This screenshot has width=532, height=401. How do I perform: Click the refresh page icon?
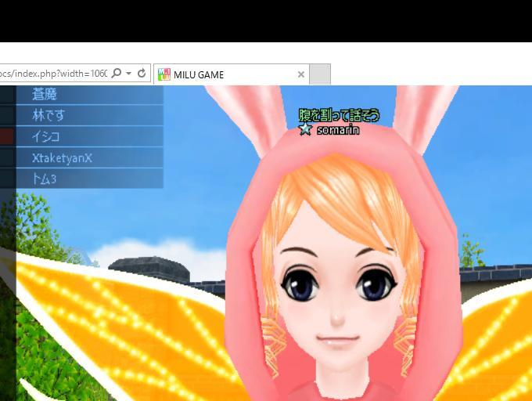(x=142, y=74)
